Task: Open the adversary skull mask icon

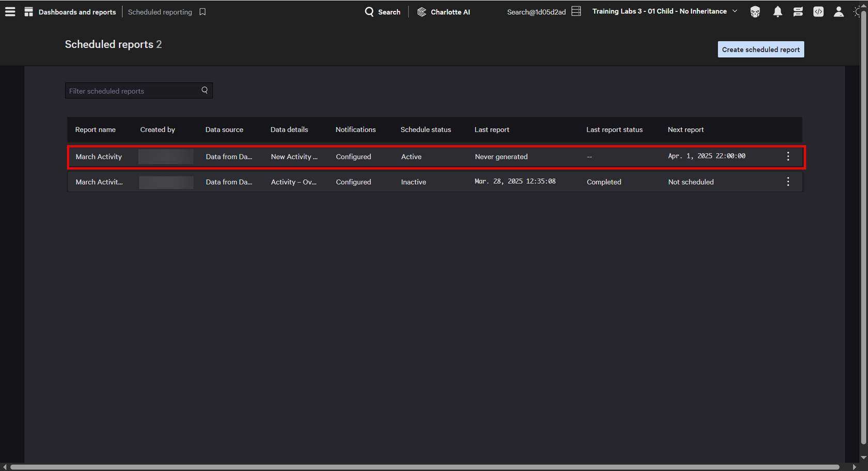Action: coord(755,12)
